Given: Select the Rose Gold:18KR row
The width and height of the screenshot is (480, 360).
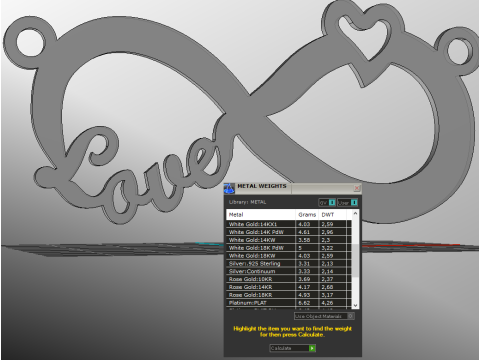Looking at the screenshot, I should tap(289, 295).
